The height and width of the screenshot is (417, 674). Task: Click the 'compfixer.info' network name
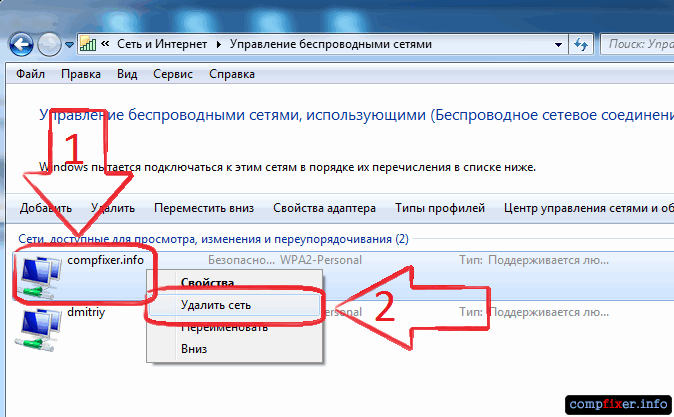105,260
